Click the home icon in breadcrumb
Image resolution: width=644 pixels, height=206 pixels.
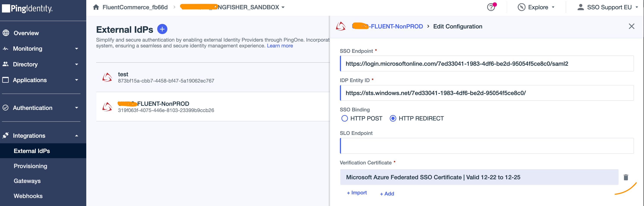pyautogui.click(x=96, y=7)
